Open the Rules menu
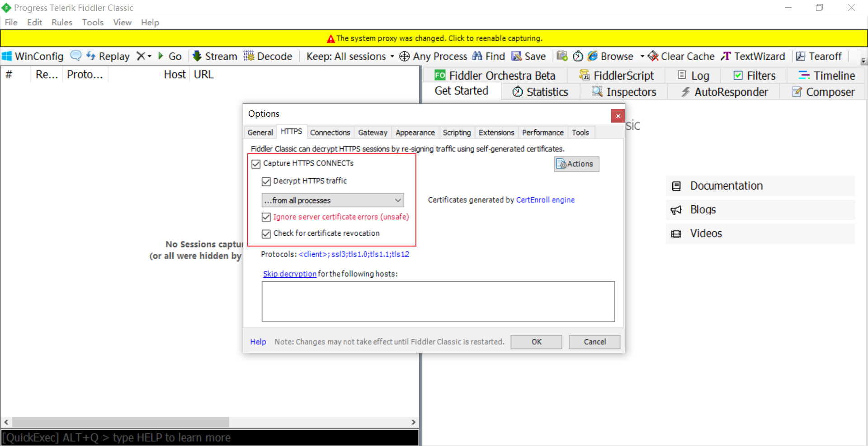This screenshot has height=446, width=868. point(62,22)
